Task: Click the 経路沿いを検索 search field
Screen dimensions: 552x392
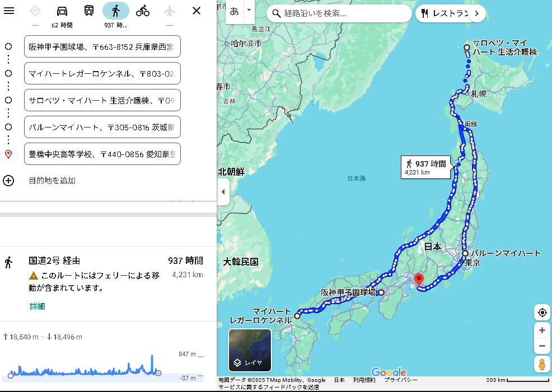Action: pyautogui.click(x=339, y=13)
